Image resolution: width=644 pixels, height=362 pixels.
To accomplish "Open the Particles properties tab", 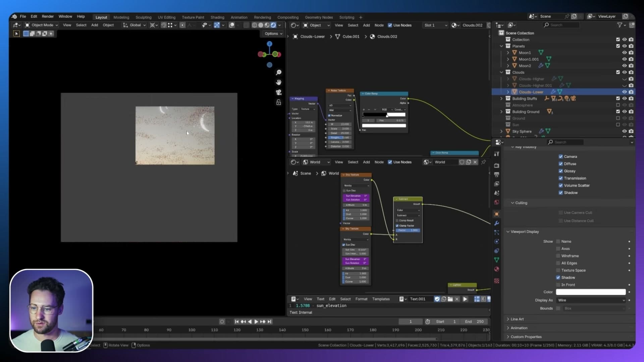I will pyautogui.click(x=497, y=232).
